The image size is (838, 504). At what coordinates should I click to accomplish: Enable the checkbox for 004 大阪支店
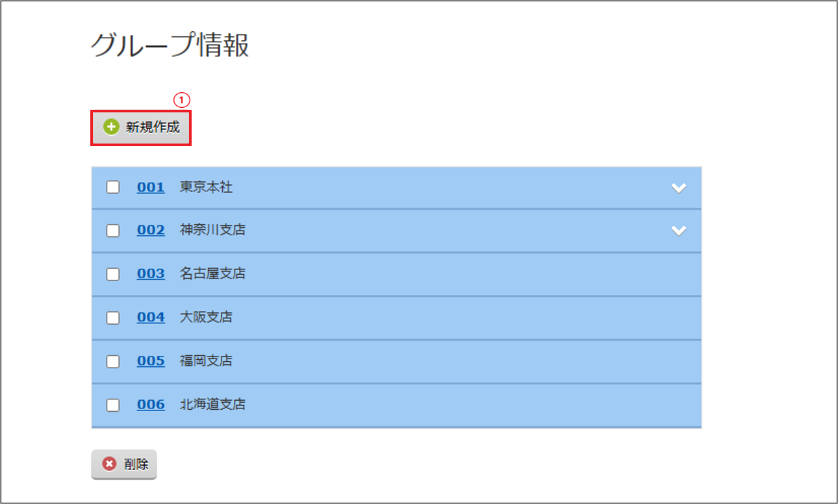pos(113,318)
